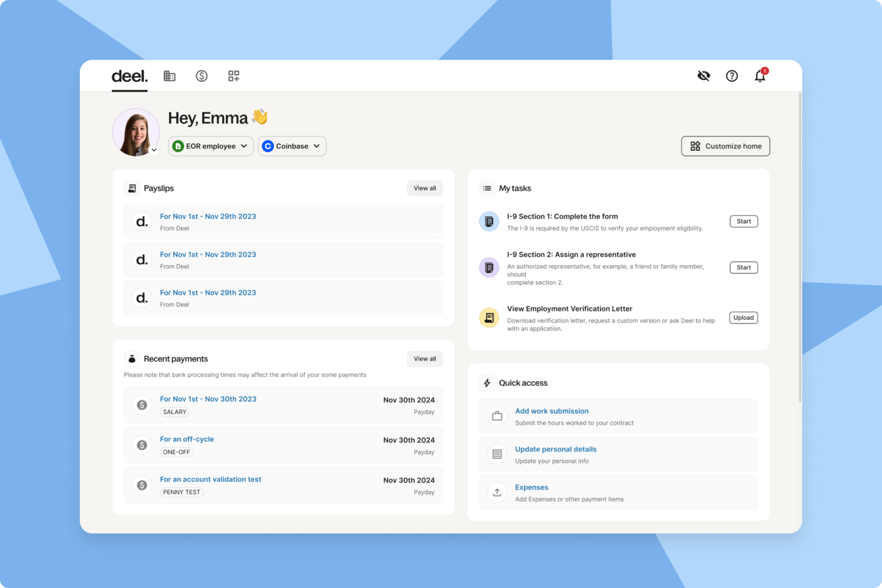
Task: Expand the chevron under Emma's profile picture
Action: click(154, 150)
